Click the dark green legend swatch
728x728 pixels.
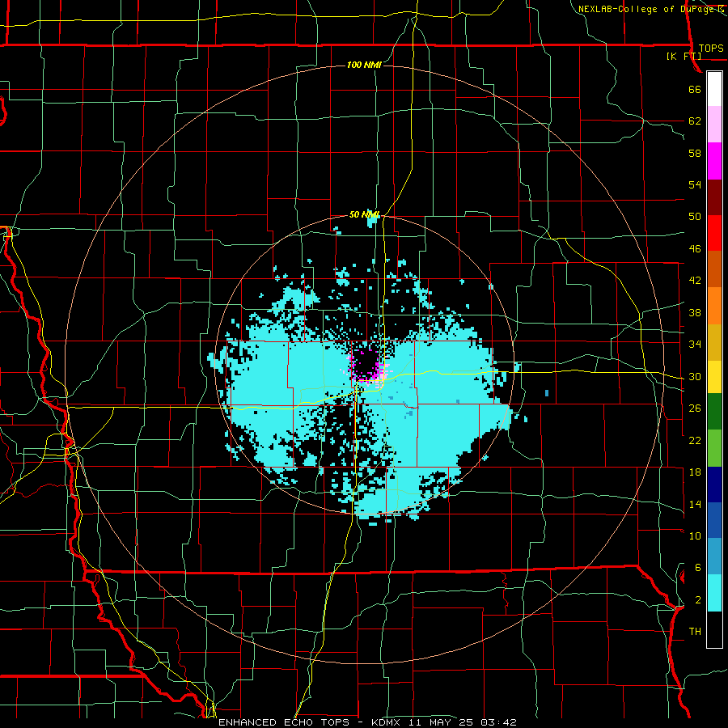tap(714, 412)
